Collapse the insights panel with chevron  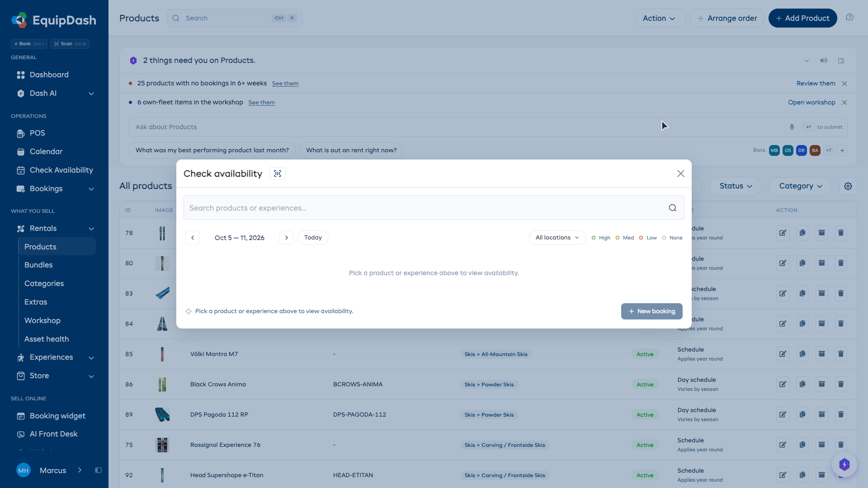[x=807, y=61]
